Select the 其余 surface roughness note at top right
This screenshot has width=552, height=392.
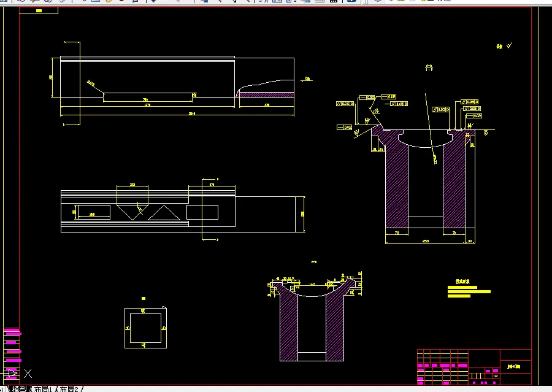(x=499, y=46)
